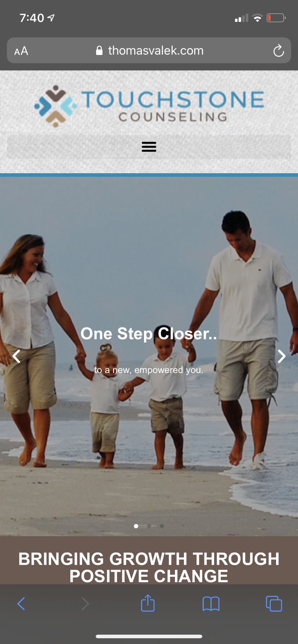
Task: Tap Bringing Growth Through Positive Change heading
Action: 149,567
